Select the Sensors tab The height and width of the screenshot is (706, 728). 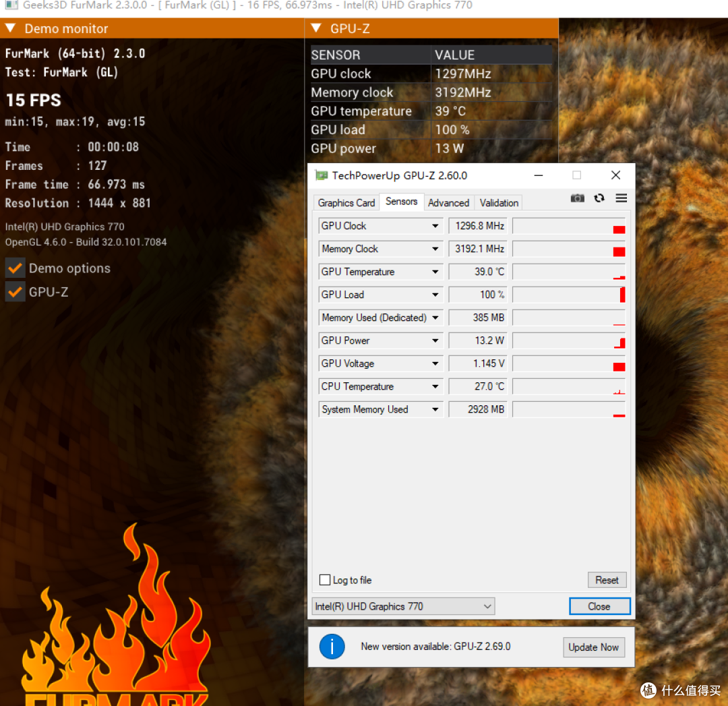click(401, 202)
